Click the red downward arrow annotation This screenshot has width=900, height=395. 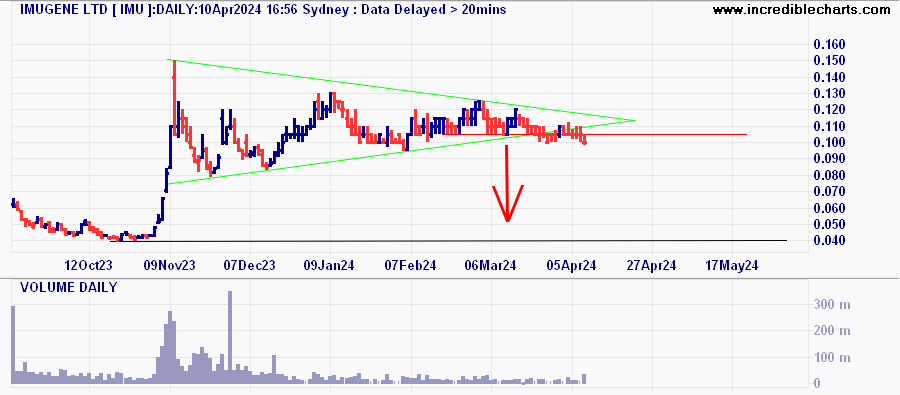pos(507,184)
